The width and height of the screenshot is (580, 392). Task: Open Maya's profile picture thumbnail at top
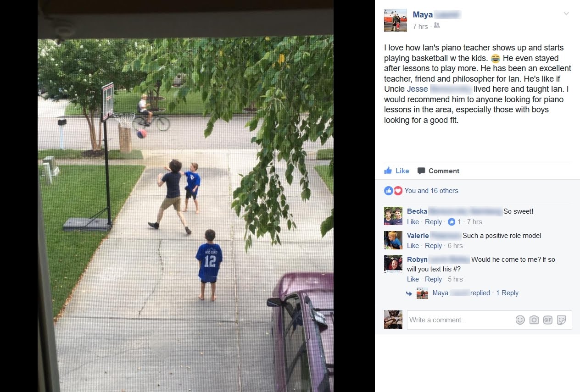[x=396, y=20]
